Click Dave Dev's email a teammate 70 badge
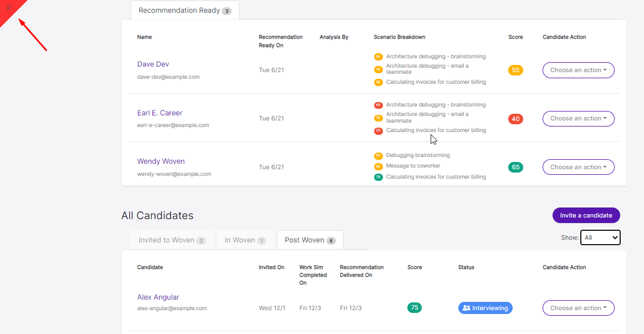The width and height of the screenshot is (644, 334). (379, 69)
